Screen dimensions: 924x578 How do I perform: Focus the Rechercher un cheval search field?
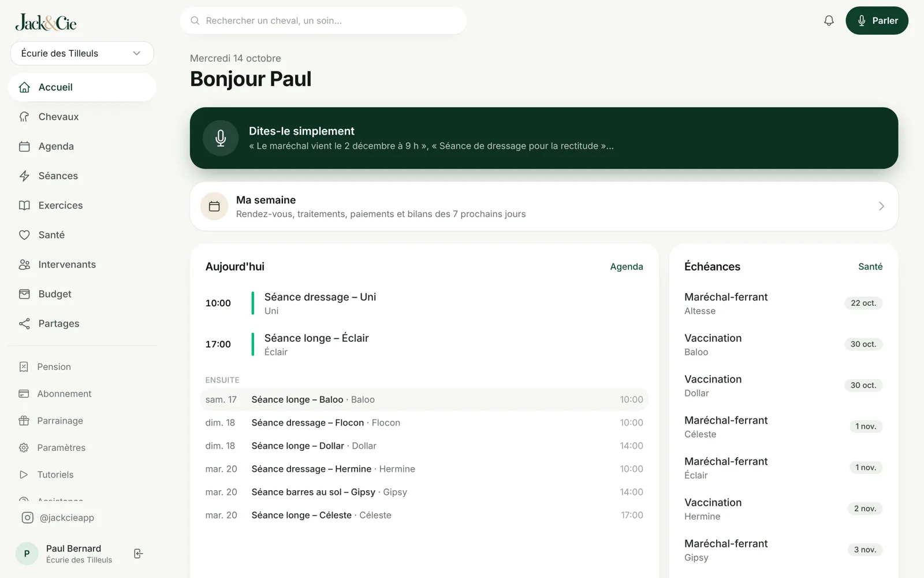click(x=323, y=21)
